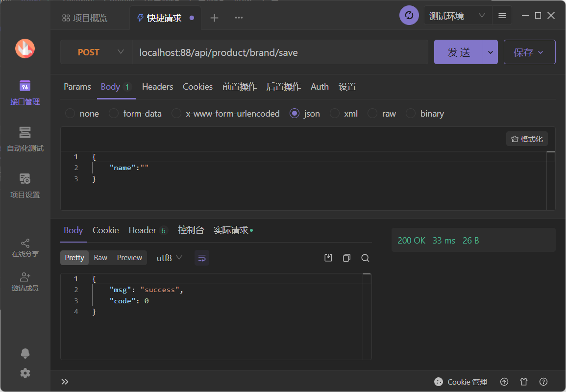Open the notifications bell icon
This screenshot has width=566, height=392.
(25, 353)
